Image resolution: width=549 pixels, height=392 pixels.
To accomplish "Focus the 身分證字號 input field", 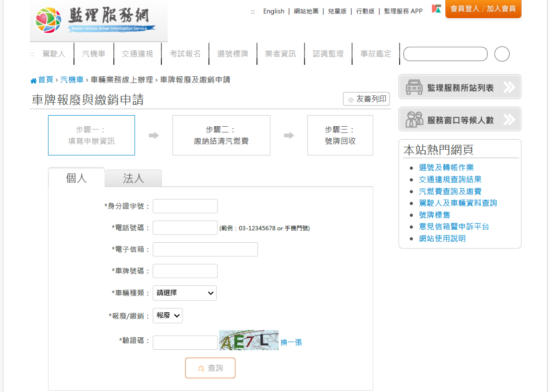I will tap(185, 206).
